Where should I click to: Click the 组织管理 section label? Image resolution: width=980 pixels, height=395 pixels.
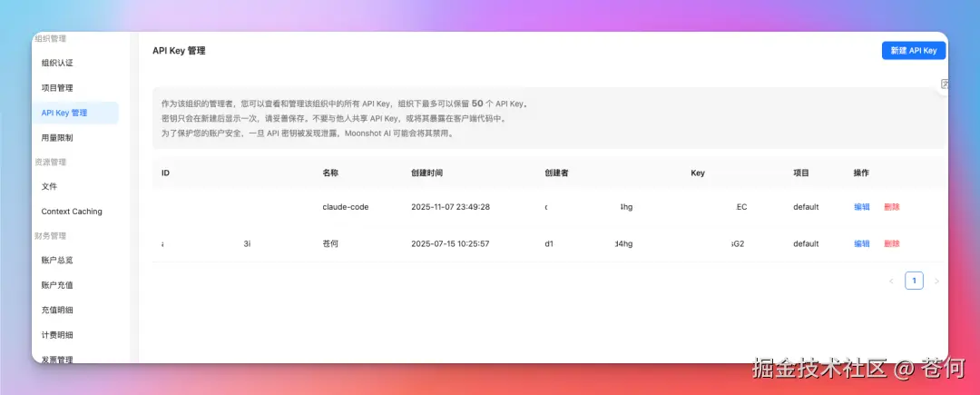click(51, 39)
